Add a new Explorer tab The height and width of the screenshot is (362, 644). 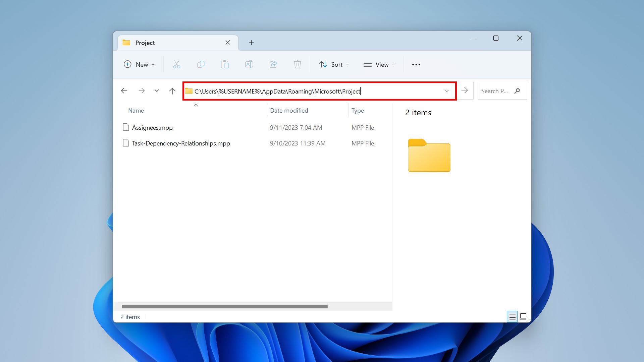pyautogui.click(x=251, y=43)
